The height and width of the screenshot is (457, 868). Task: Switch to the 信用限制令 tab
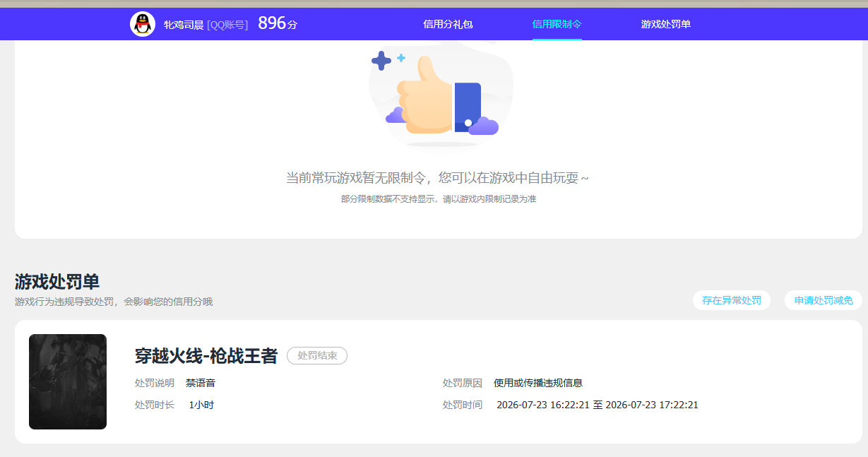(x=557, y=24)
